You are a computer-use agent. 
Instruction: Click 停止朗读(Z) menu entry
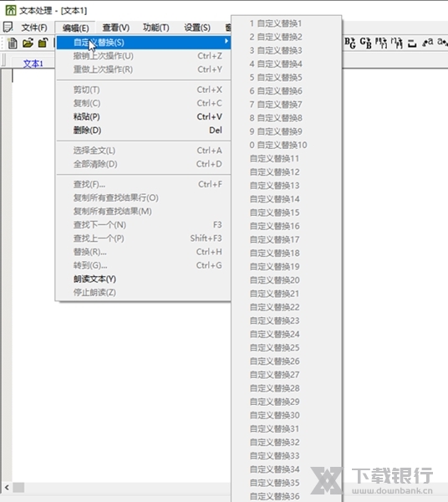pyautogui.click(x=143, y=292)
